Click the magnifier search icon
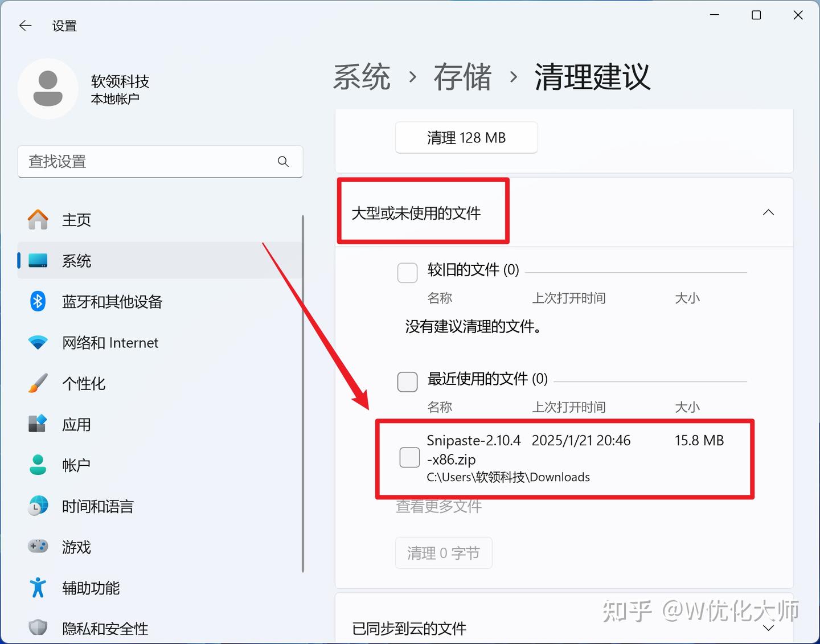The width and height of the screenshot is (820, 644). coord(283,162)
